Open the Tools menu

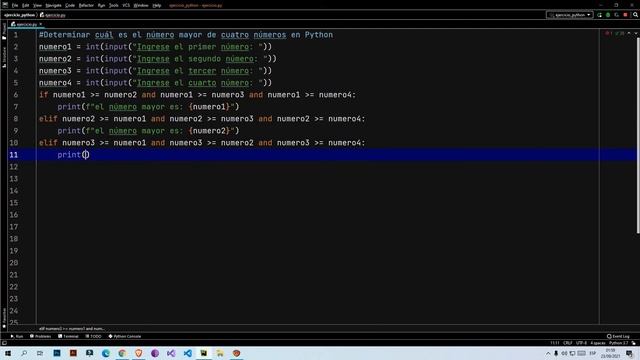[113, 5]
